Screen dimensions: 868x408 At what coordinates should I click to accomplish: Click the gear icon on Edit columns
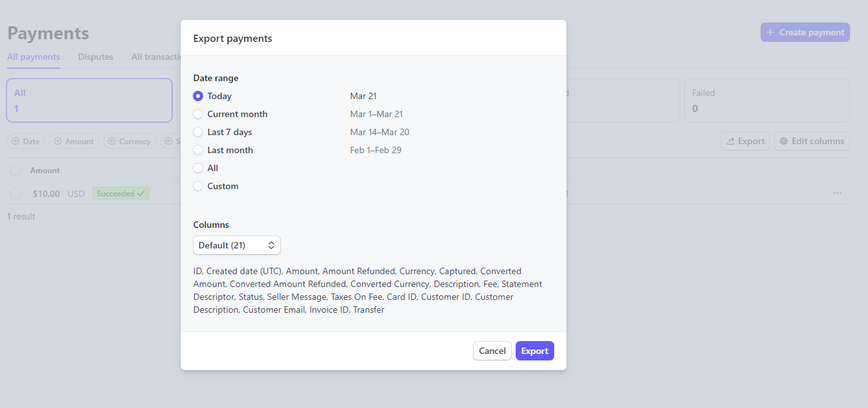click(784, 141)
